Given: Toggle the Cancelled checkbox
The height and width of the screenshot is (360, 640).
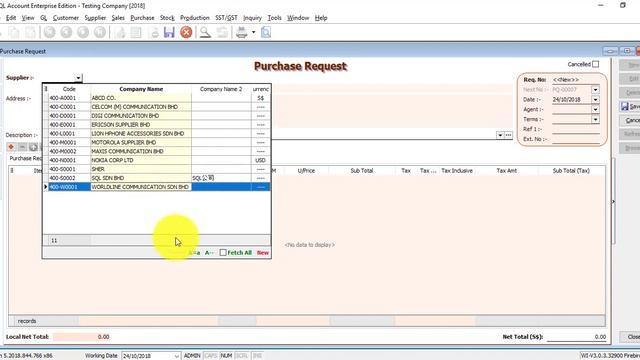Looking at the screenshot, I should (x=596, y=64).
